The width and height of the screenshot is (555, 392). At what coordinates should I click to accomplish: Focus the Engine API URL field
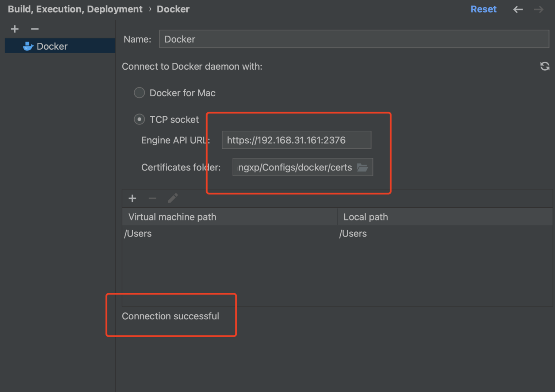(x=296, y=140)
